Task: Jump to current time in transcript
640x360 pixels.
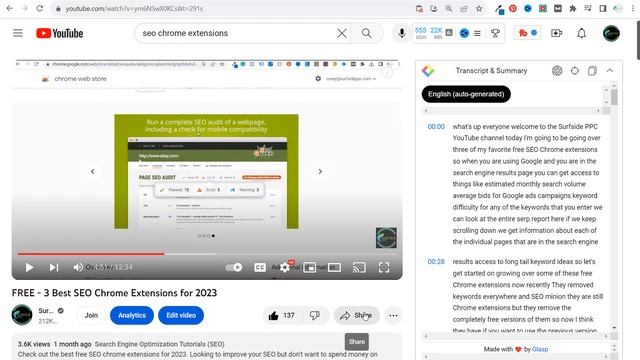Action: pyautogui.click(x=575, y=71)
